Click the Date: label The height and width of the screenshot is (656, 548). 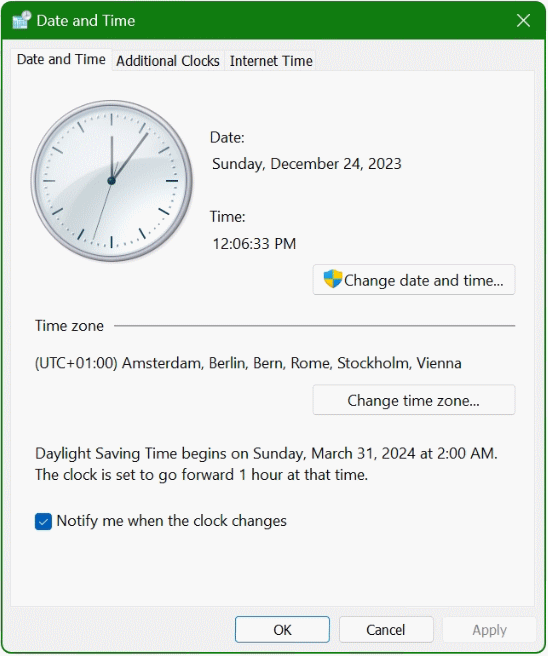227,137
